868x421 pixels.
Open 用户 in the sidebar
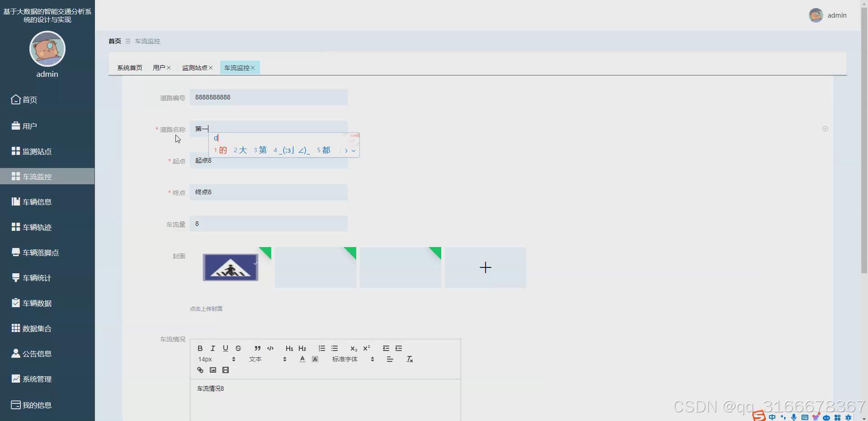tap(47, 126)
